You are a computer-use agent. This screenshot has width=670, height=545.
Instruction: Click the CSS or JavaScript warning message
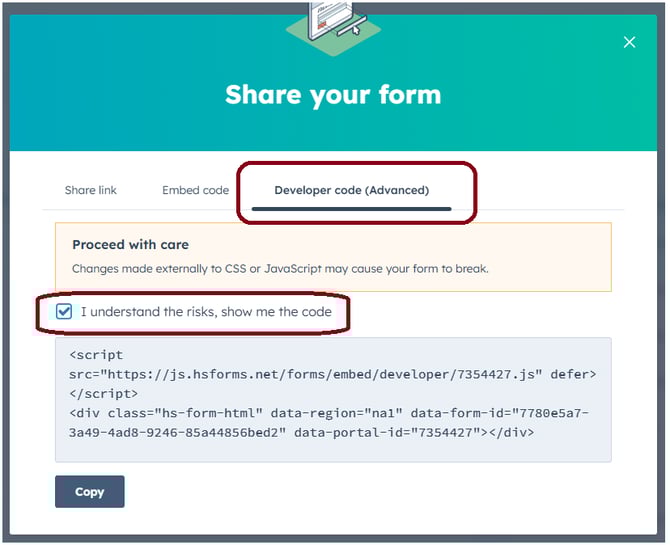pos(280,268)
